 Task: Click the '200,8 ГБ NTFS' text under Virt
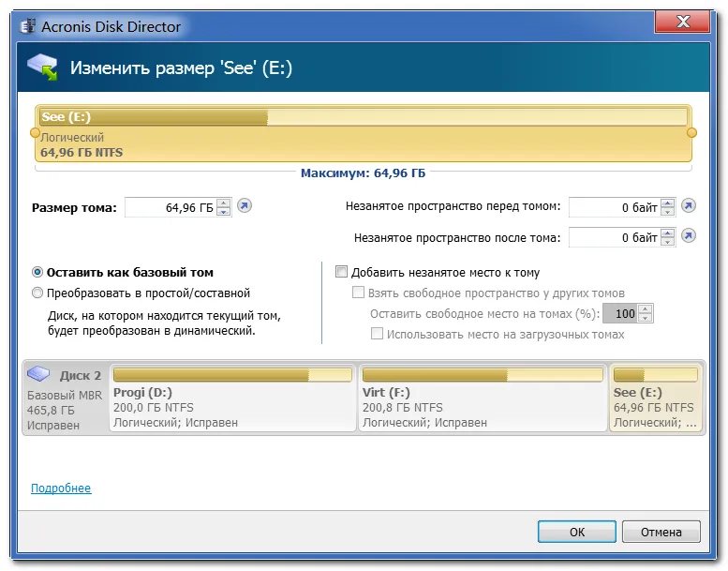pyautogui.click(x=403, y=408)
